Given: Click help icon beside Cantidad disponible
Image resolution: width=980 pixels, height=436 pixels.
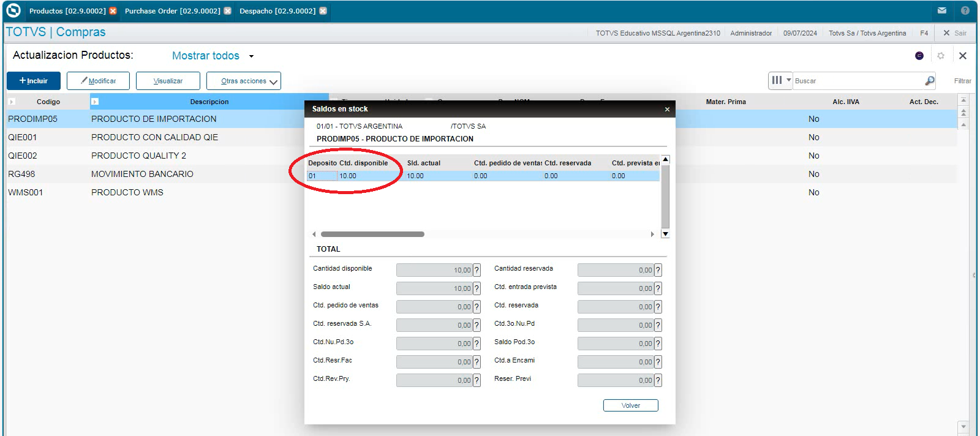Looking at the screenshot, I should (477, 270).
